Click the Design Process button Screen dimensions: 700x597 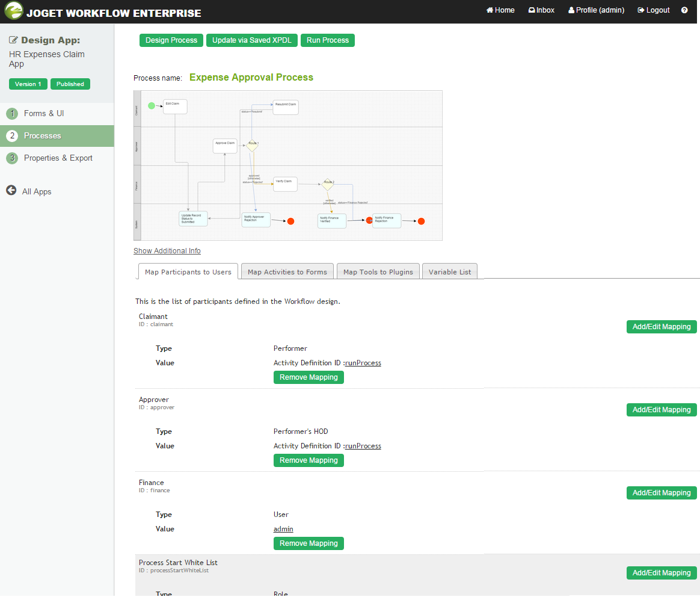pos(171,40)
